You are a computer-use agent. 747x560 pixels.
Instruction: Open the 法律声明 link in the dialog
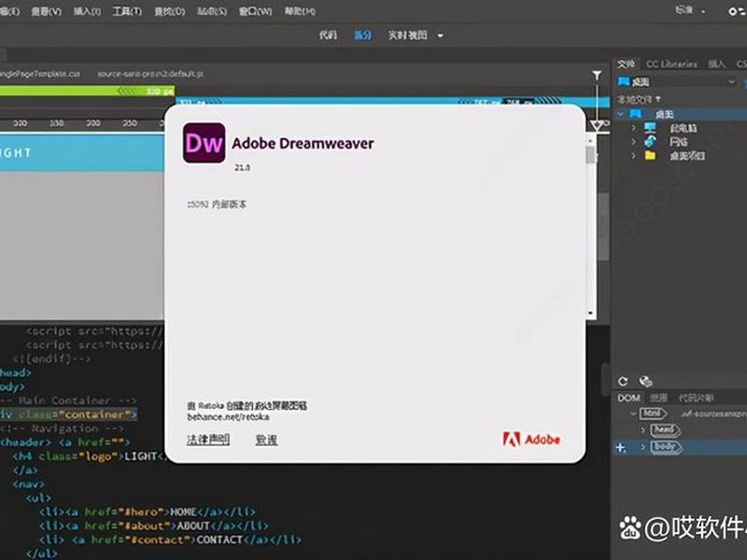click(208, 440)
